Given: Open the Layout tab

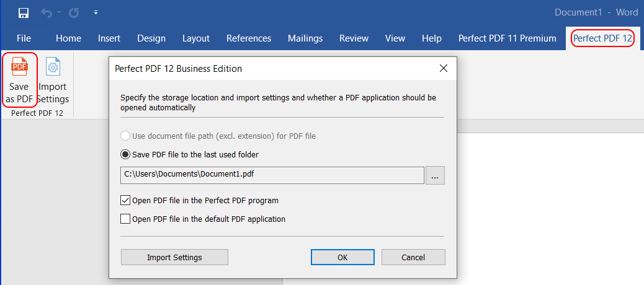Looking at the screenshot, I should click(196, 38).
